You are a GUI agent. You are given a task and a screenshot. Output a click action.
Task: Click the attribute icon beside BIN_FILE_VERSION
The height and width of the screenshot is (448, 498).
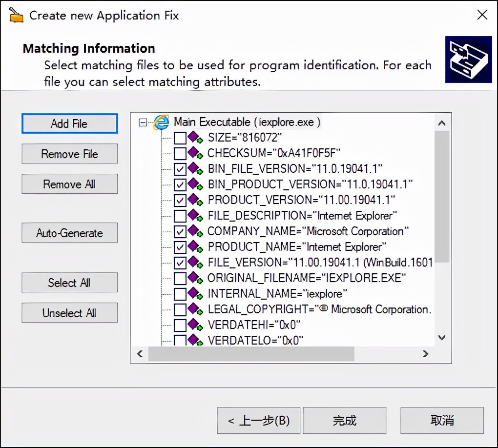pos(195,168)
